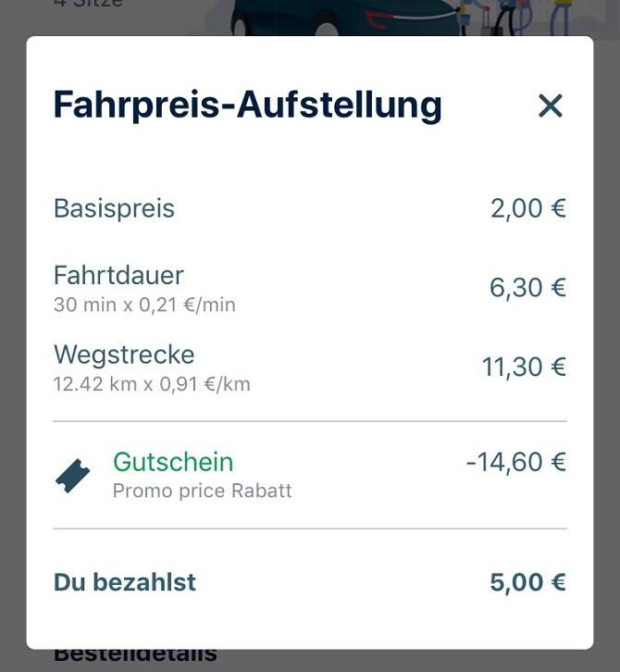Tap the 30 min x 0,21 €/min detail
Image resolution: width=620 pixels, height=672 pixels.
(144, 305)
